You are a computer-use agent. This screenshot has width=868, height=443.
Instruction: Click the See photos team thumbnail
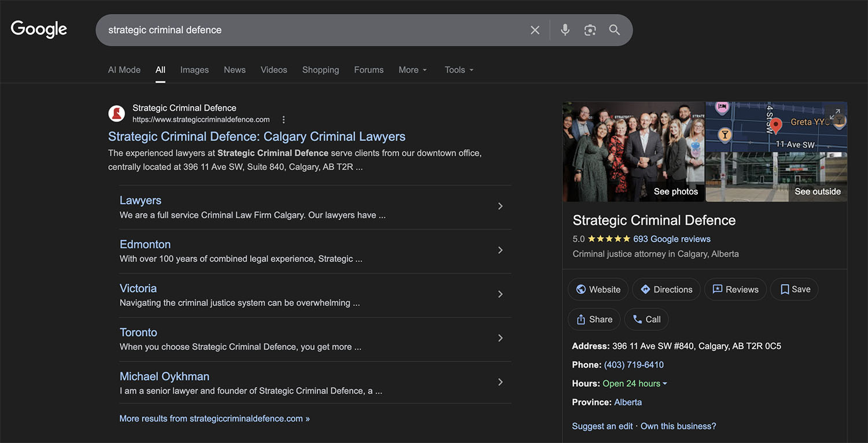click(634, 152)
